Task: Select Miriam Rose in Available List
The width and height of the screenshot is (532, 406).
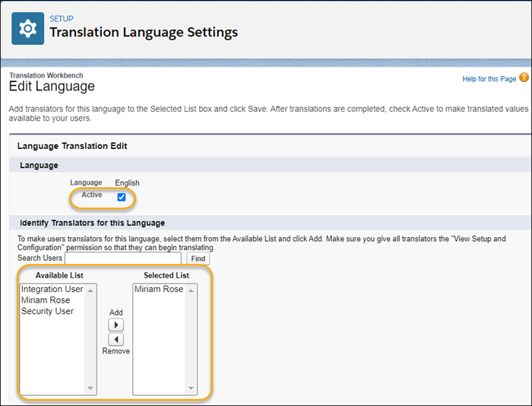Action: pos(46,300)
